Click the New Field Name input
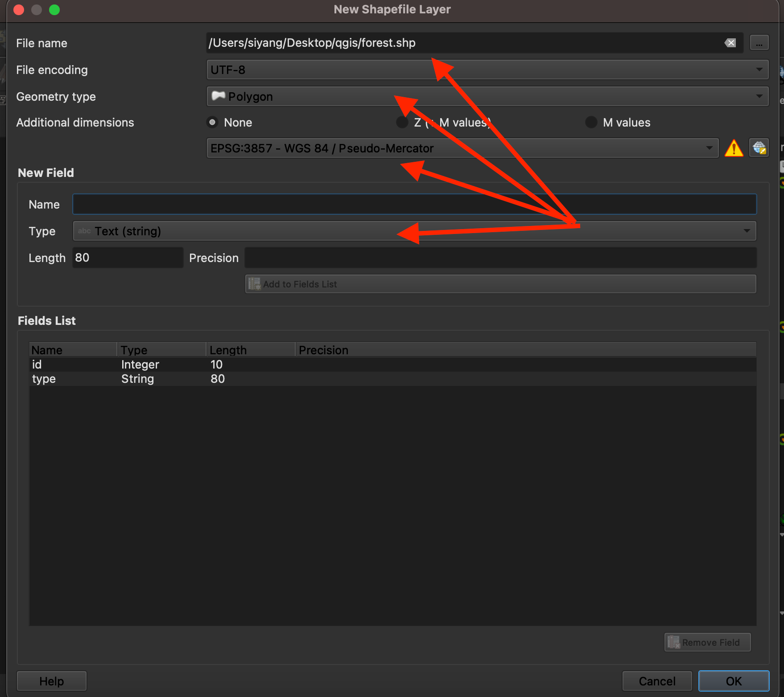 pyautogui.click(x=414, y=204)
